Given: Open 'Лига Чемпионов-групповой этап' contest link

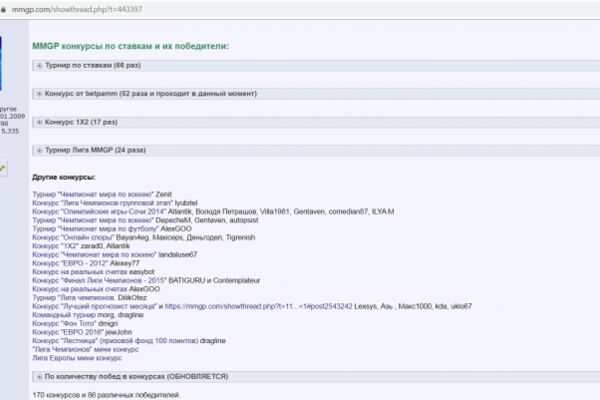Looking at the screenshot, I should (103, 203).
